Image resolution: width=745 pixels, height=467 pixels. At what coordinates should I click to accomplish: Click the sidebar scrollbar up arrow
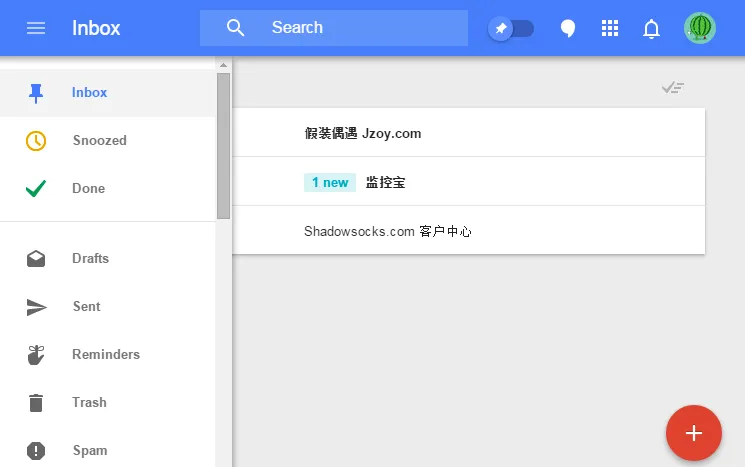pyautogui.click(x=223, y=65)
